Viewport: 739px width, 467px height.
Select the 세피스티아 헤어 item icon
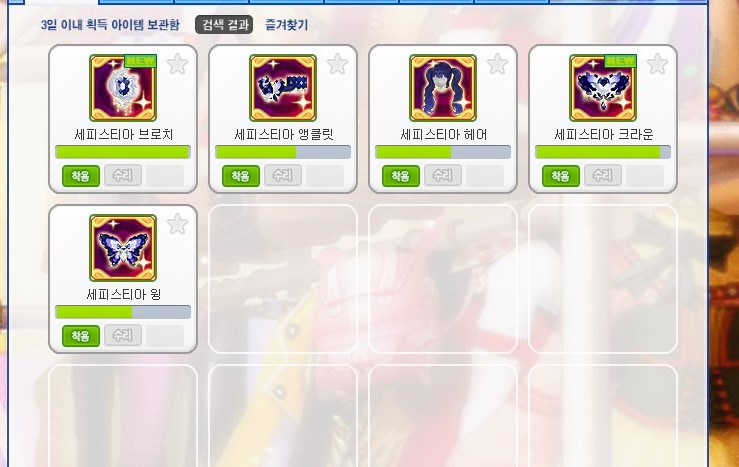(x=443, y=88)
